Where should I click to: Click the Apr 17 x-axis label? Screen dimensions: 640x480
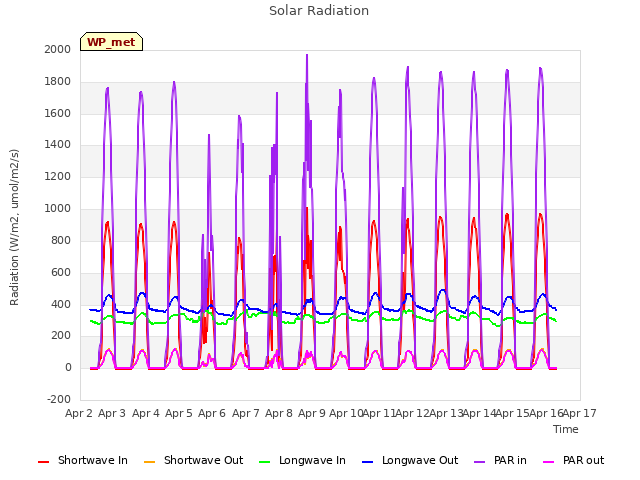pyautogui.click(x=580, y=413)
